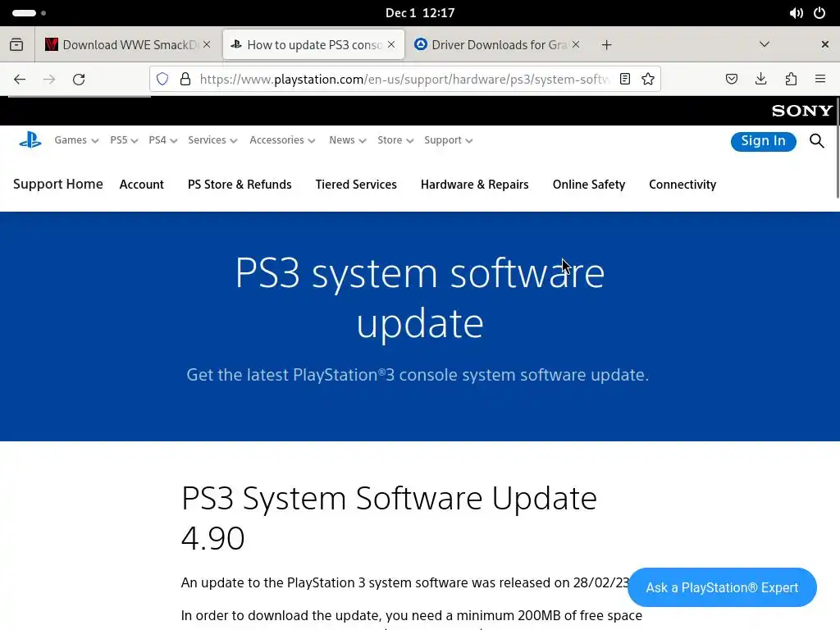Open the Firefox View icon at tab bar start
This screenshot has height=630, width=840.
[x=16, y=44]
